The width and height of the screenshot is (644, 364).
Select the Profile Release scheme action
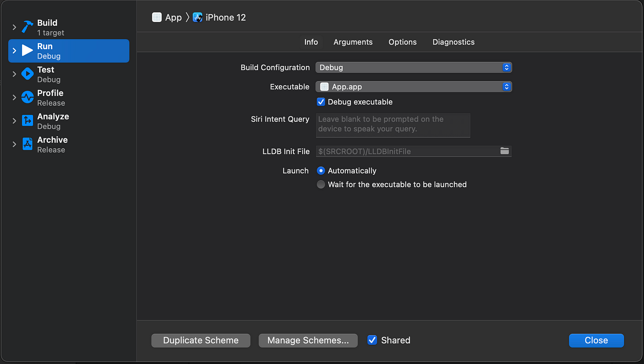pyautogui.click(x=69, y=98)
